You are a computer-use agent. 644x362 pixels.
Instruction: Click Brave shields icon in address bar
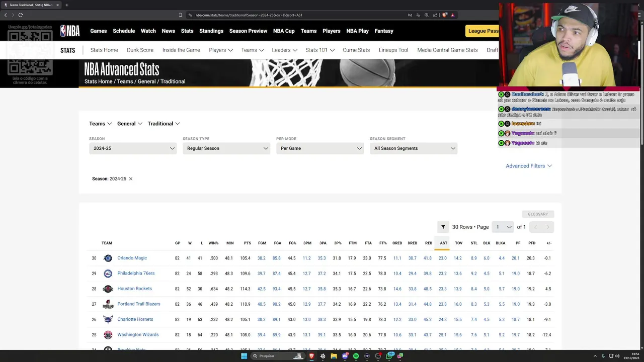(444, 15)
